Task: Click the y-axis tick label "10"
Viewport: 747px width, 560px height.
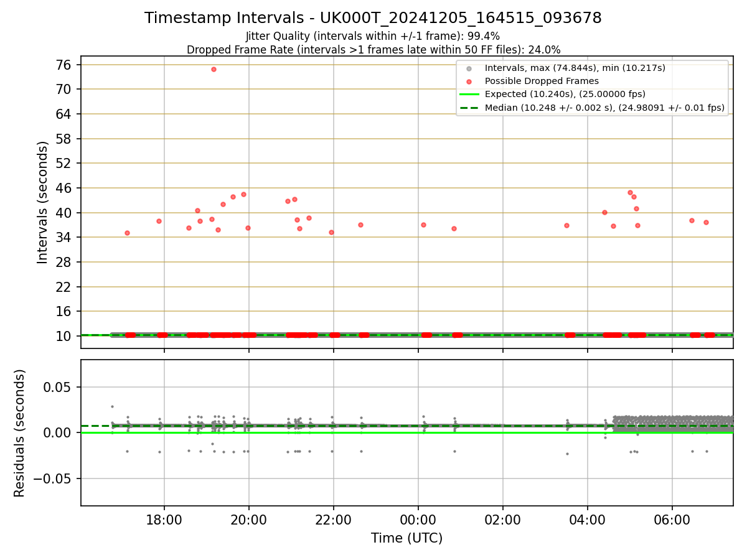Action: click(65, 336)
